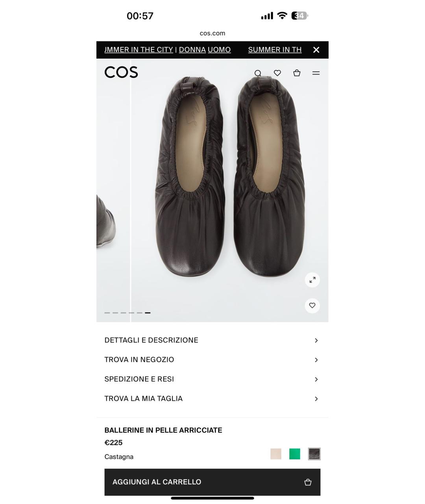Open Trova la Mia Taglia guide

(x=212, y=399)
